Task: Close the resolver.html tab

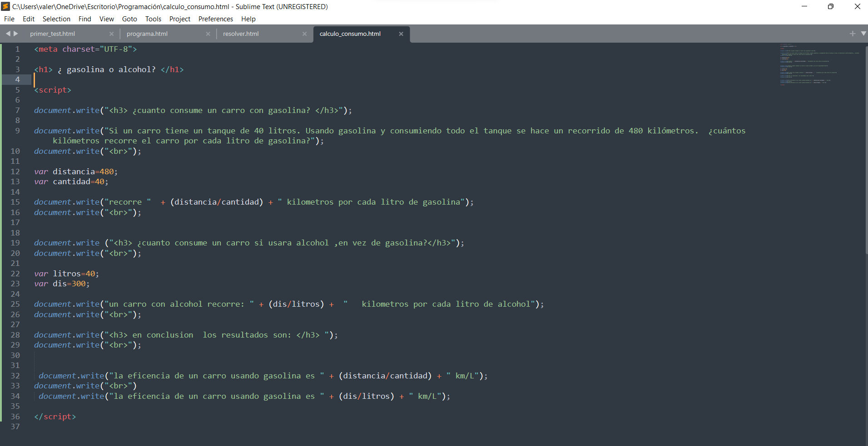Action: coord(304,34)
